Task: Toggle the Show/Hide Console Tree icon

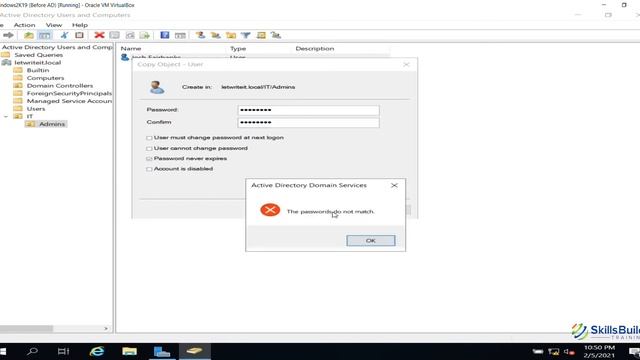Action: (x=44, y=36)
